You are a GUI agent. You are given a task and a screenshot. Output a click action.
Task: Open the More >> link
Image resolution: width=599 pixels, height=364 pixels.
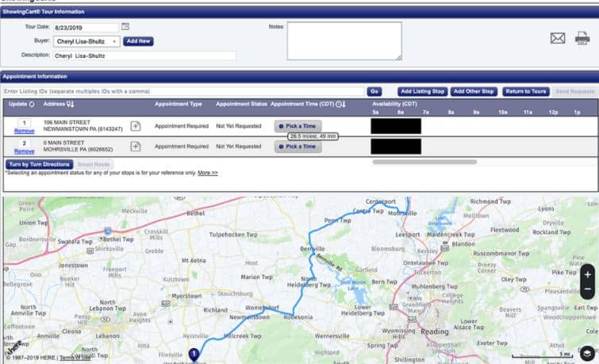pos(207,173)
